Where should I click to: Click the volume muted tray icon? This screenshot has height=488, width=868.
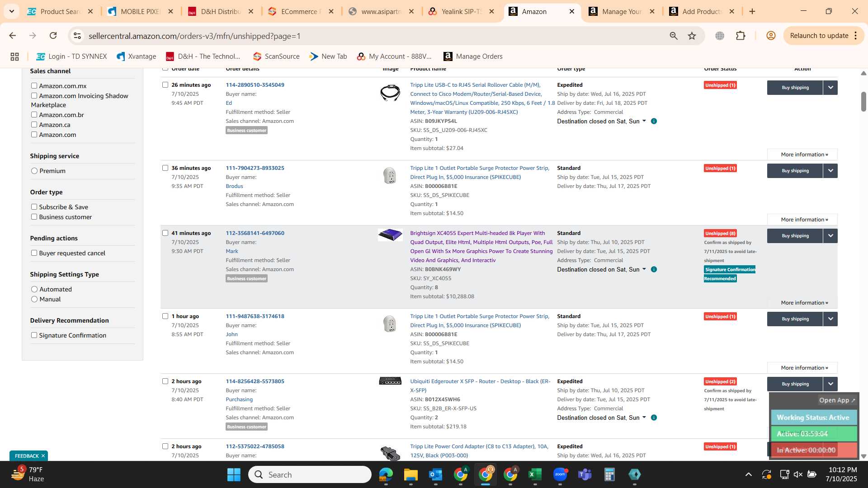pyautogui.click(x=798, y=474)
